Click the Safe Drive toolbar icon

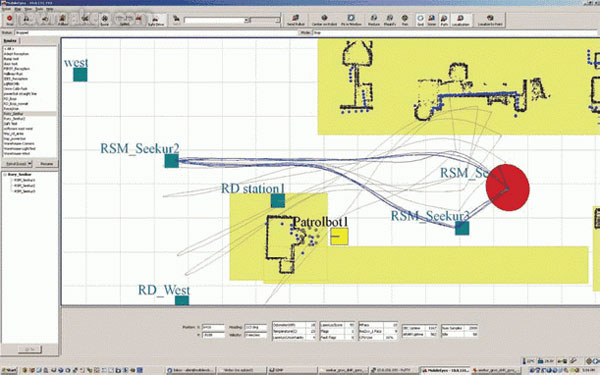pyautogui.click(x=156, y=20)
